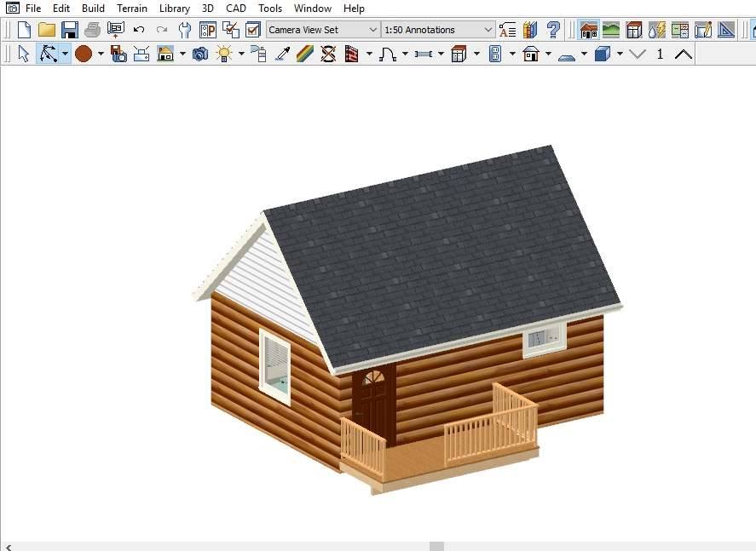
Task: Click the blue Camera tool icon
Action: (x=200, y=54)
